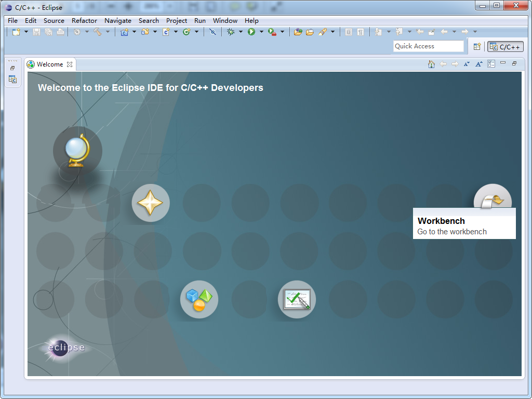Image resolution: width=532 pixels, height=399 pixels.
Task: Expand the External Tools dropdown arrow
Action: tap(282, 32)
